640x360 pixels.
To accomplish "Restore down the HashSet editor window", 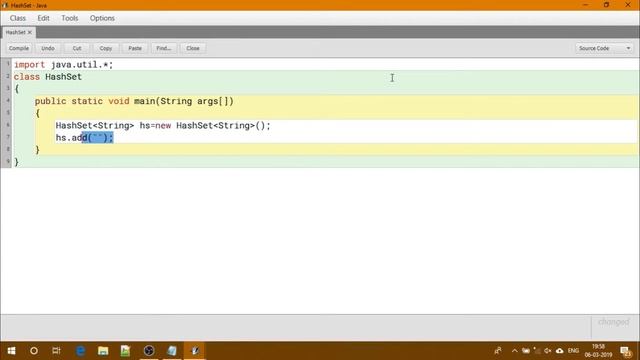I will [607, 5].
